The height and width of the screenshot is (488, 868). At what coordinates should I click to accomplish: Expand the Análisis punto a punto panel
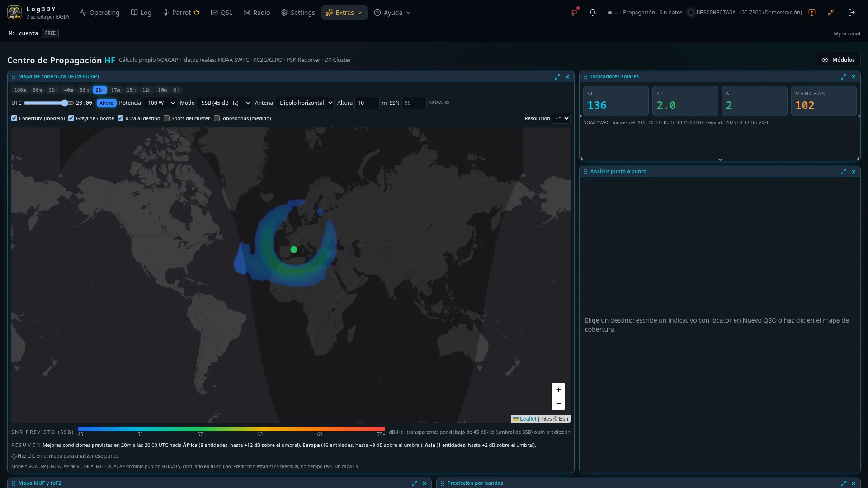844,172
